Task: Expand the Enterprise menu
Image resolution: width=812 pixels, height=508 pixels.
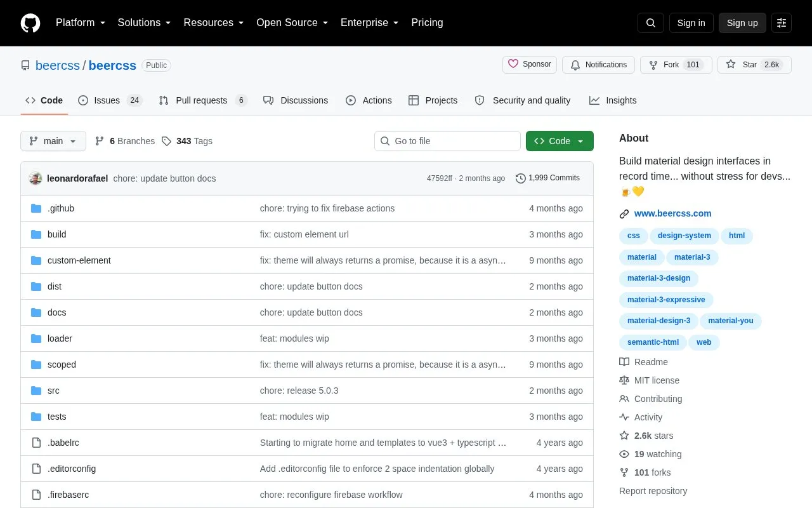Action: coord(370,23)
